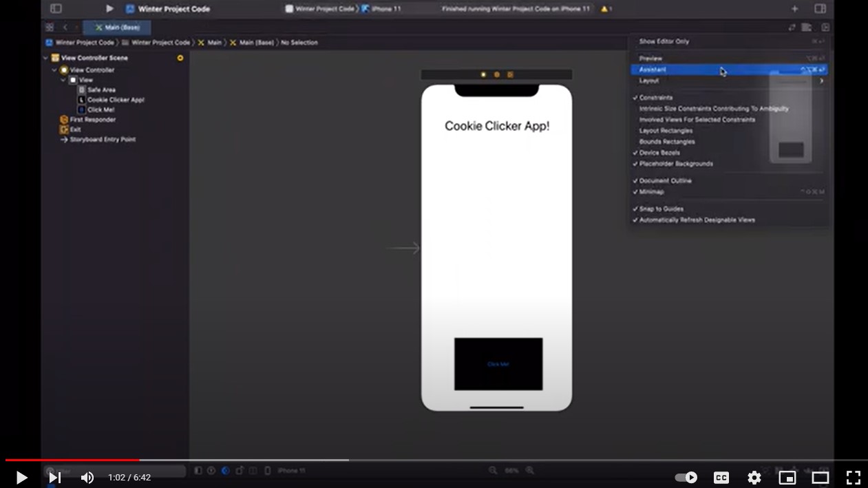Toggle closed captions CC button
Viewport: 868px width, 488px height.
point(721,477)
